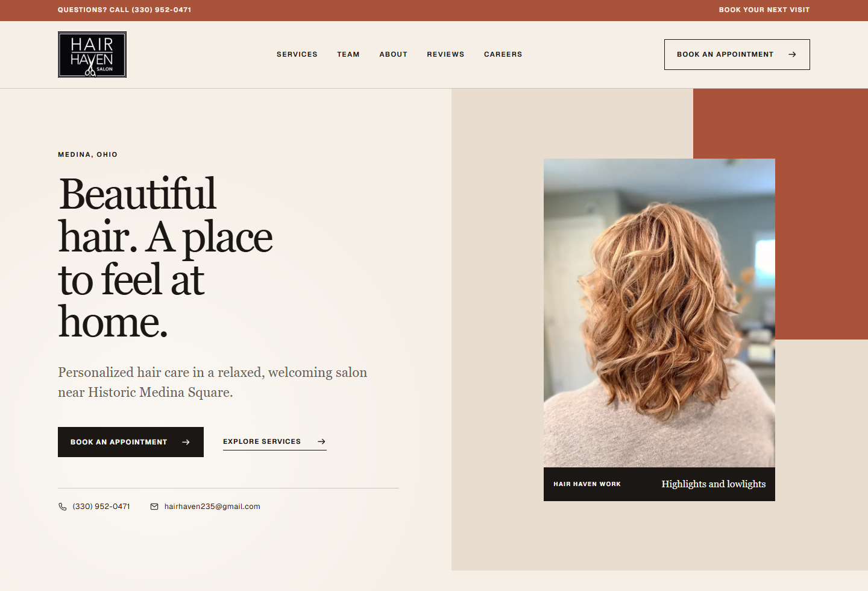This screenshot has height=591, width=868.
Task: Click the (330) 952-0471 hero phone link
Action: [x=94, y=507]
